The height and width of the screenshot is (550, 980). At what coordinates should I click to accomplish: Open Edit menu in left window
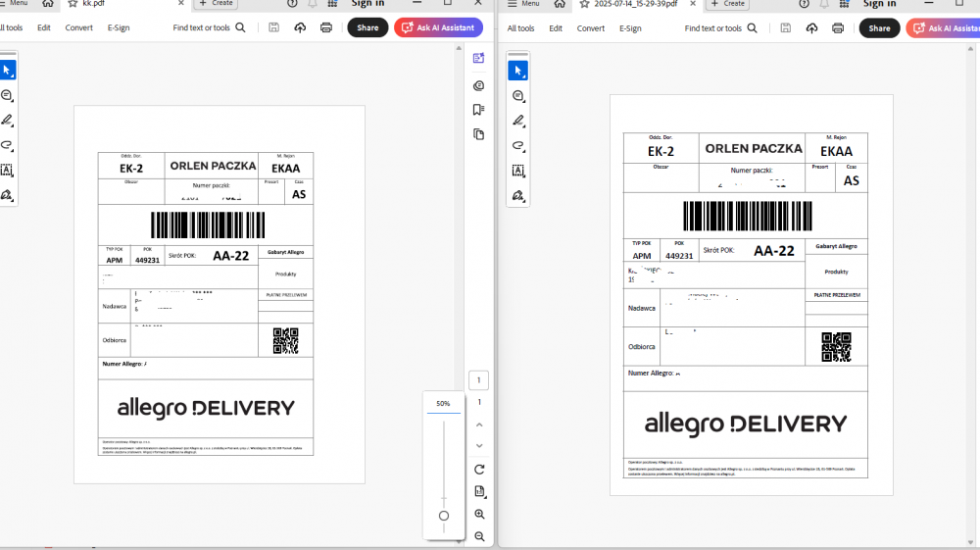(x=44, y=27)
